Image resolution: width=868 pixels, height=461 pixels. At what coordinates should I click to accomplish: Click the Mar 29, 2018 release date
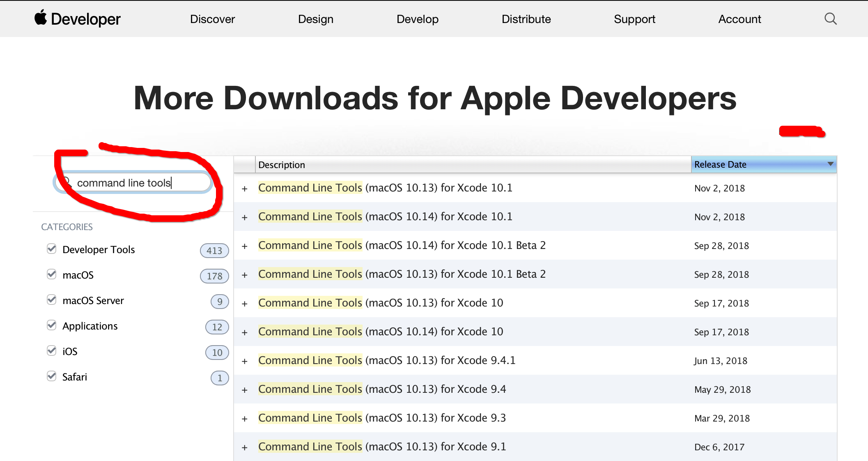[722, 418]
